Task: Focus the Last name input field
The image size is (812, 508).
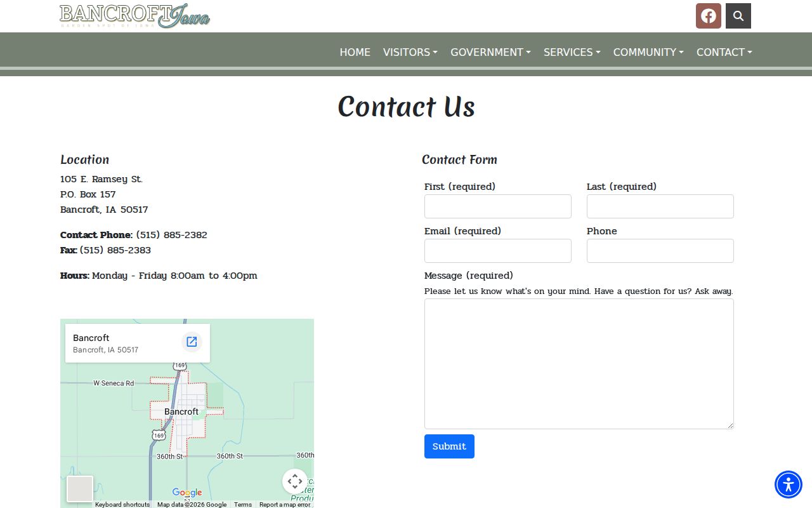Action: pyautogui.click(x=660, y=206)
